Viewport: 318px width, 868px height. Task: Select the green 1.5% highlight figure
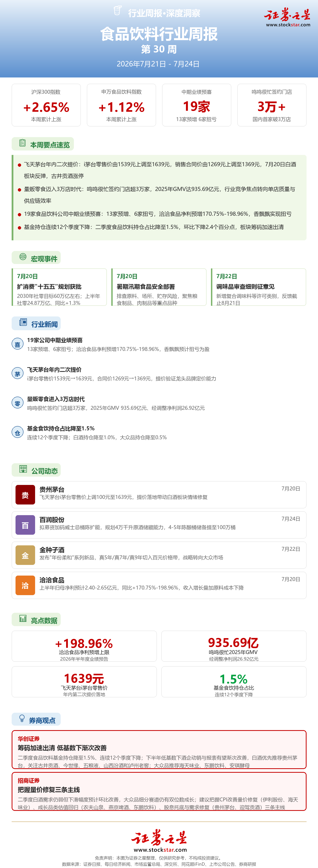[x=234, y=679]
